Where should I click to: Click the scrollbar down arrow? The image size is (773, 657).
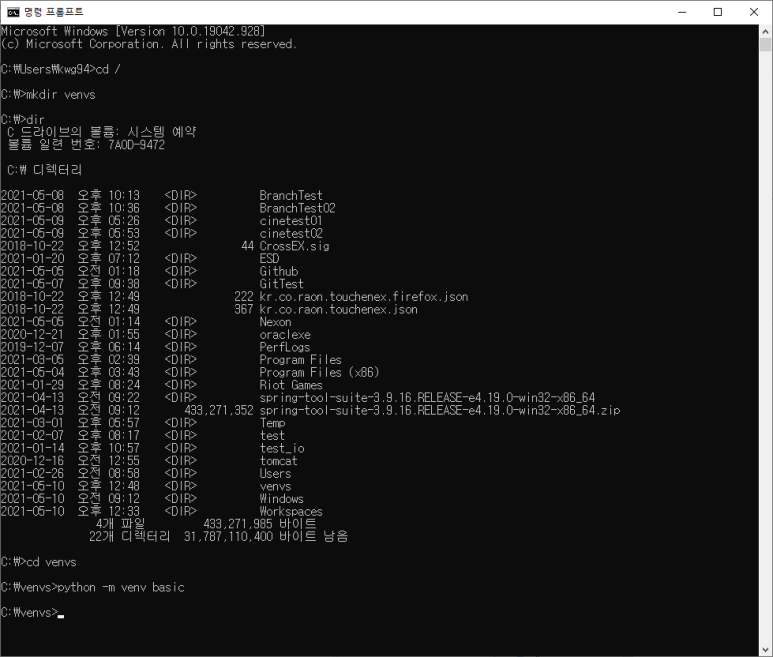tap(765, 650)
